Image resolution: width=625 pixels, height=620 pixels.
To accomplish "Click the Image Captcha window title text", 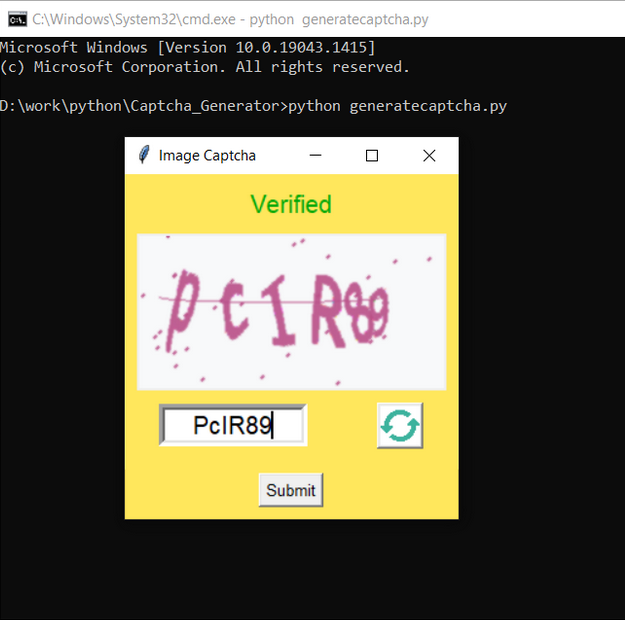I will (207, 155).
